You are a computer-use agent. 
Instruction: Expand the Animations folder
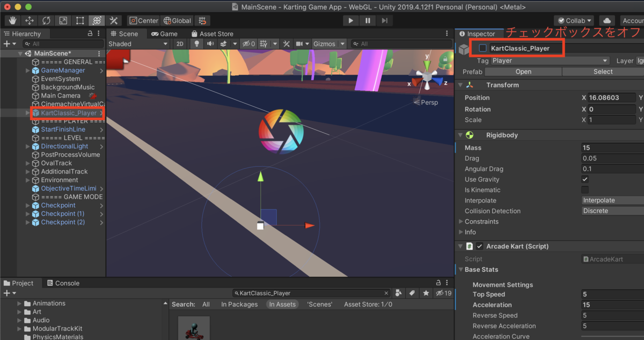point(20,303)
